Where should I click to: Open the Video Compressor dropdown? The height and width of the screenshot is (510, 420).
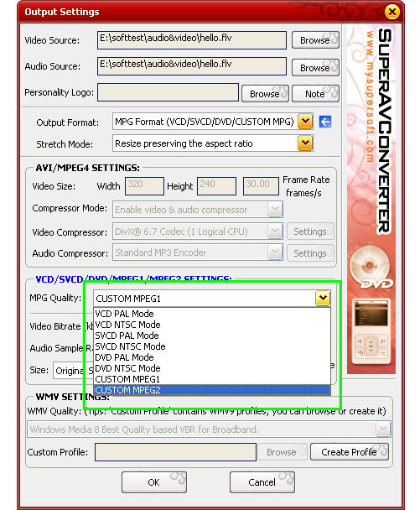[275, 232]
